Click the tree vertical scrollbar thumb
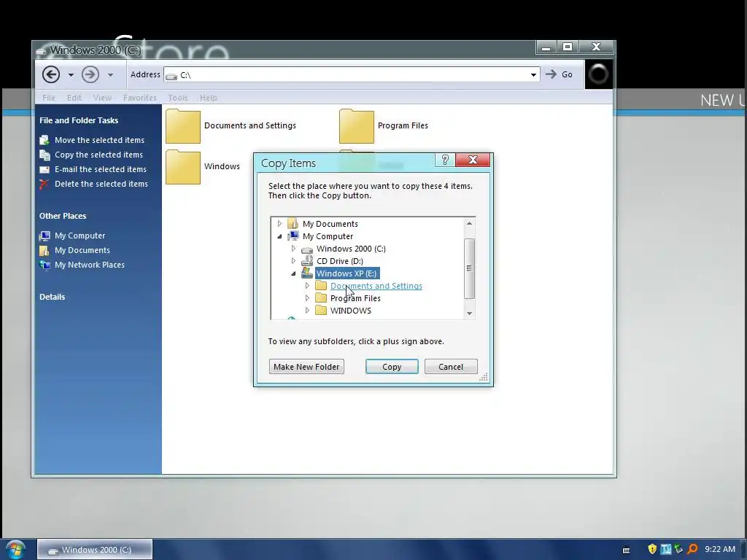This screenshot has height=560, width=747. 469,268
